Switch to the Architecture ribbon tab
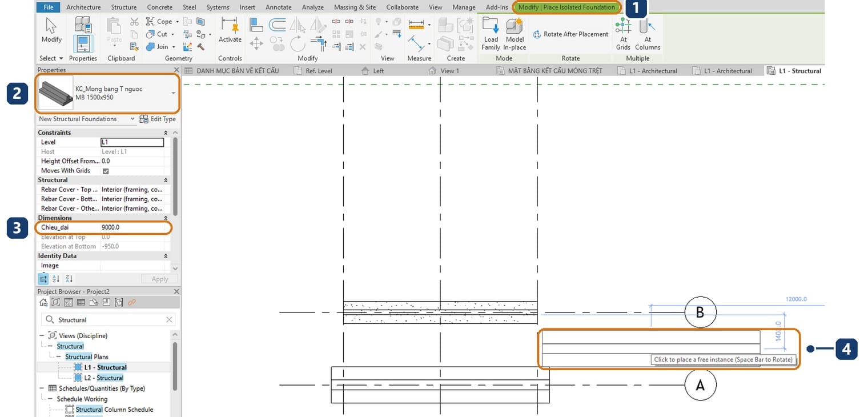Viewport: 868px width, 417px height. 83,7
